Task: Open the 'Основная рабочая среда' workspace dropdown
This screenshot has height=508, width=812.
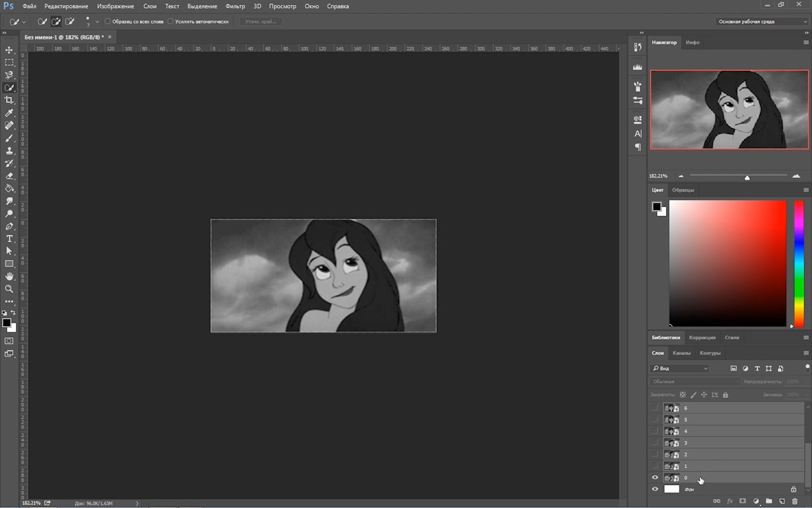Action: point(762,22)
